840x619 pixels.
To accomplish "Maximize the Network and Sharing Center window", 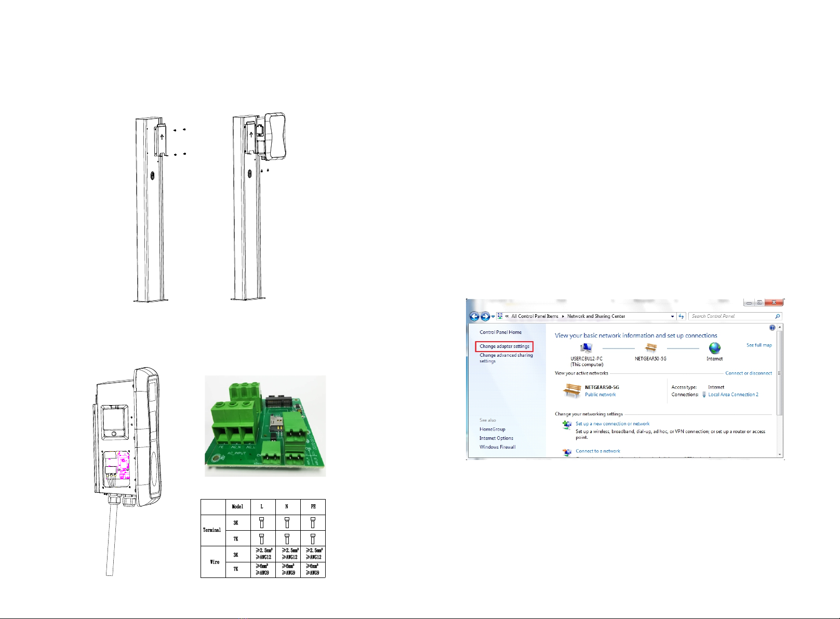I will click(x=759, y=302).
